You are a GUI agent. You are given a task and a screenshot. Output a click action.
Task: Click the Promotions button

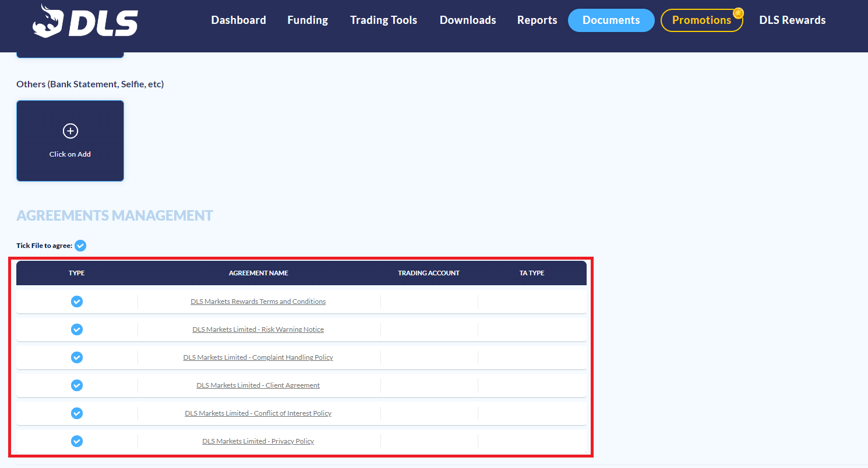point(701,20)
